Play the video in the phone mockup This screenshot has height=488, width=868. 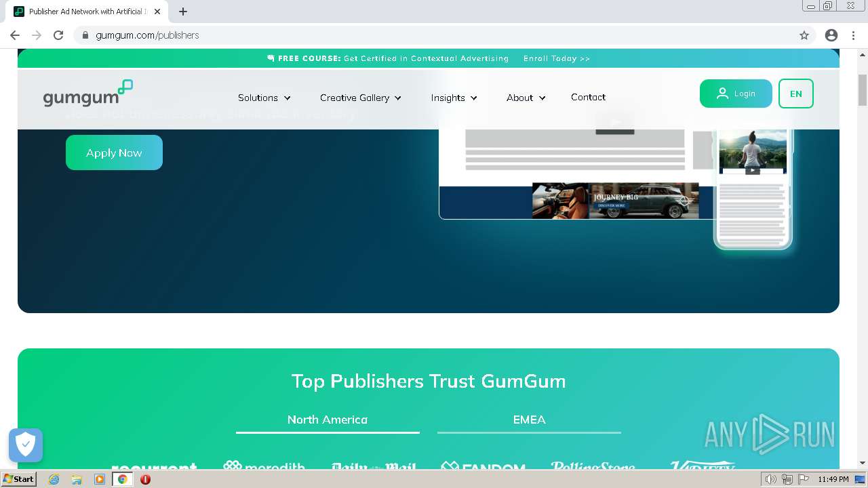pos(753,170)
